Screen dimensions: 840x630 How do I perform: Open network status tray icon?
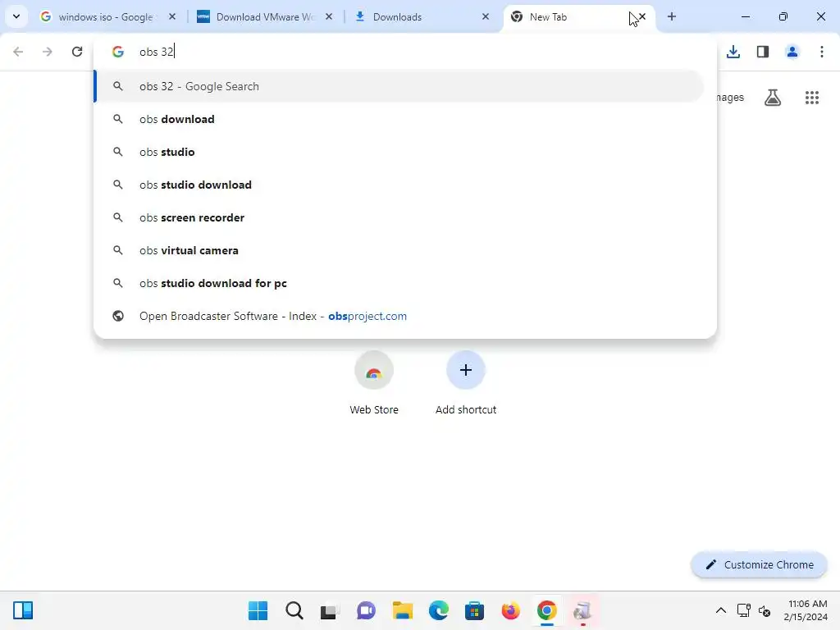click(x=743, y=610)
